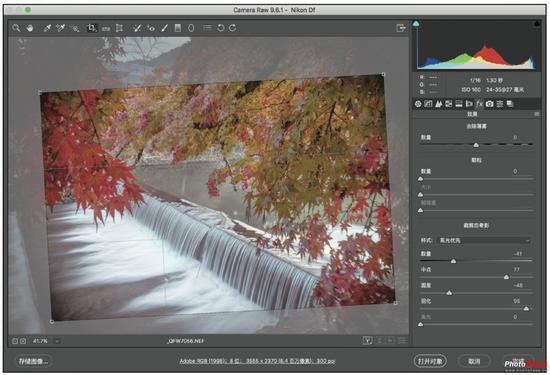Open the zoom level dropdown at 41.7%
Screen dimensions: 550x375
57,341
